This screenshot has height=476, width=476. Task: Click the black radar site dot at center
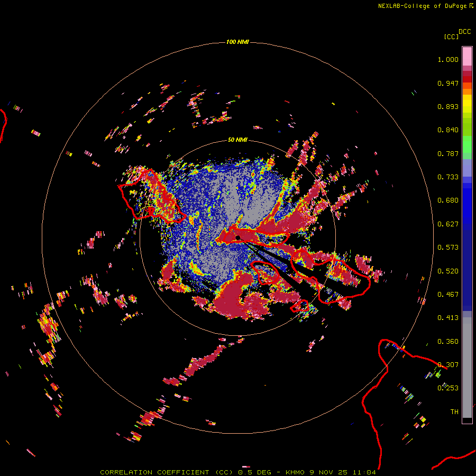coord(238,237)
